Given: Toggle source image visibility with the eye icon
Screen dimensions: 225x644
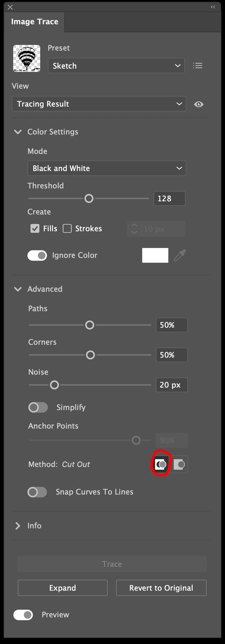Looking at the screenshot, I should [199, 104].
